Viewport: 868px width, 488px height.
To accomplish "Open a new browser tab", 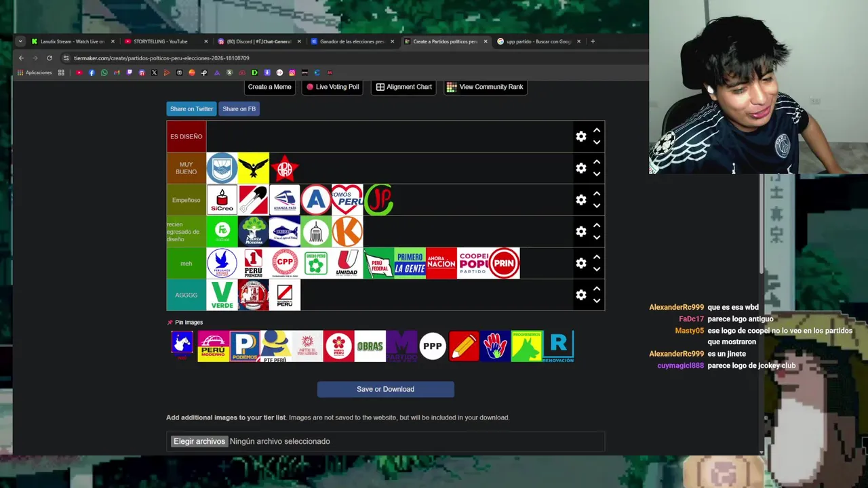I will coord(593,41).
